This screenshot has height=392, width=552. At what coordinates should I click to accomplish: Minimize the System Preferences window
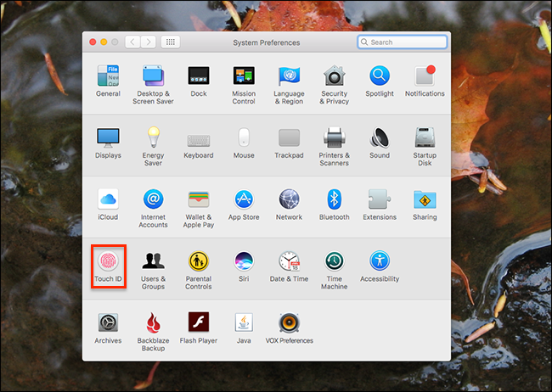[x=104, y=42]
